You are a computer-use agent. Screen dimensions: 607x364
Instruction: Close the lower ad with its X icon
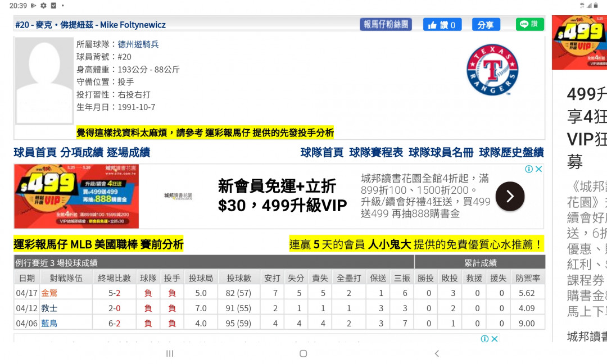[x=495, y=339]
